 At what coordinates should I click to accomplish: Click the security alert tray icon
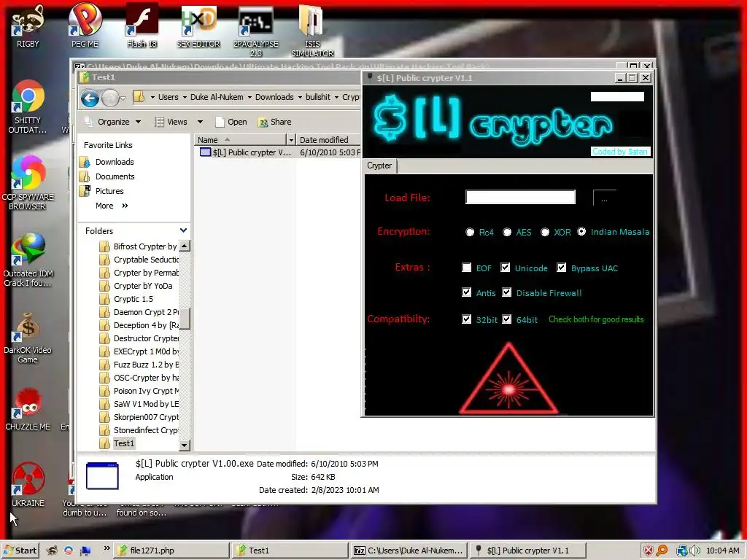pyautogui.click(x=648, y=551)
